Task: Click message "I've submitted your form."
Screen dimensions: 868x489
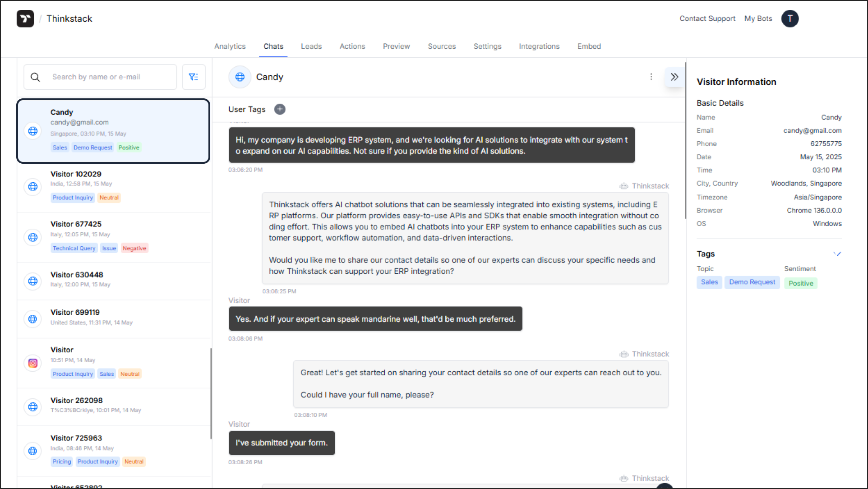Action: click(282, 443)
